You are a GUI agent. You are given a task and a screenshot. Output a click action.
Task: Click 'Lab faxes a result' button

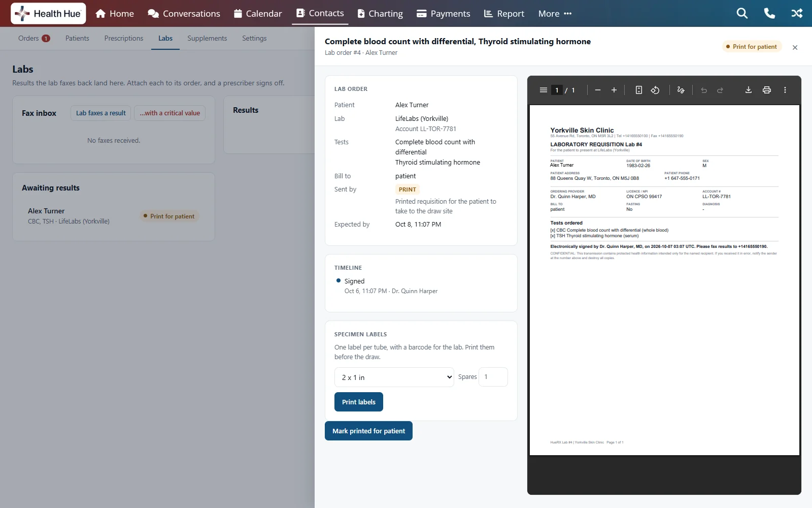point(101,113)
